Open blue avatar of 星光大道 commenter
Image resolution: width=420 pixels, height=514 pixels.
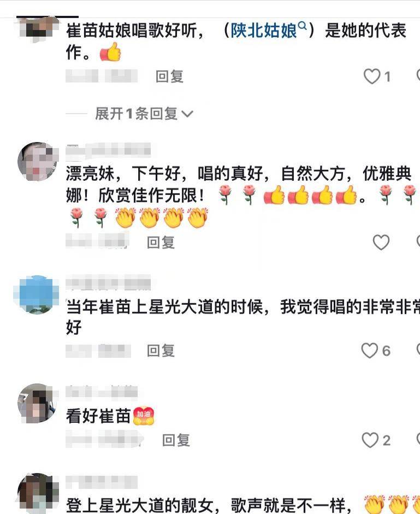[37, 294]
